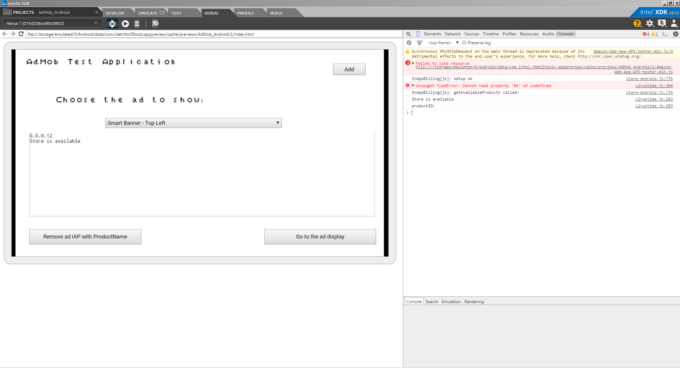Open Intel XDK settings gear

coord(650,23)
